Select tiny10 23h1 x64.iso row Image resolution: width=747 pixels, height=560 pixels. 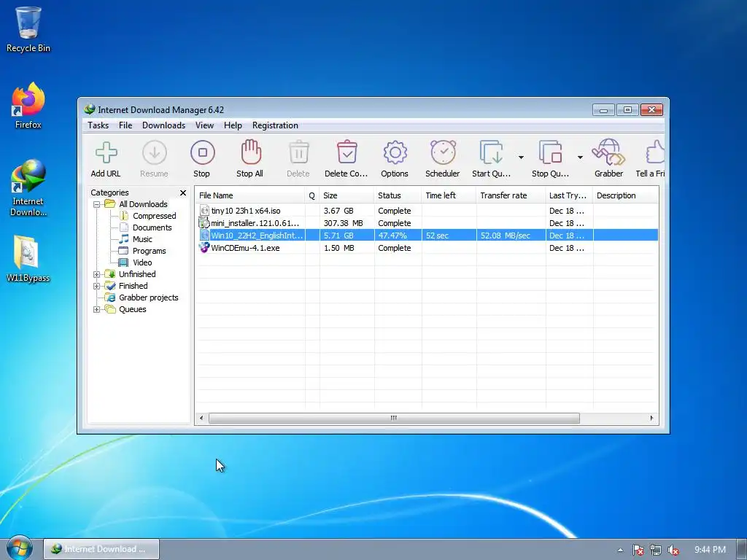(x=427, y=211)
